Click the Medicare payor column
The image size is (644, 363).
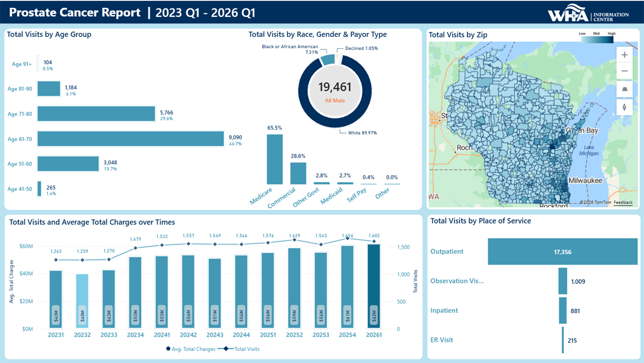tap(275, 159)
